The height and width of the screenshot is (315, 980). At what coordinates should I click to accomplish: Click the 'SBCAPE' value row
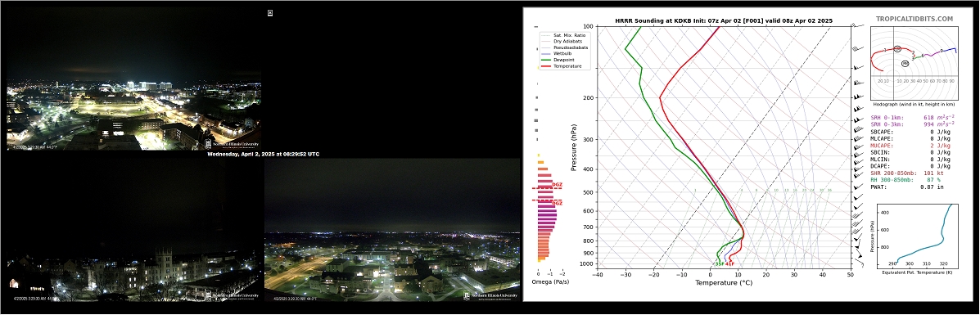pos(910,132)
